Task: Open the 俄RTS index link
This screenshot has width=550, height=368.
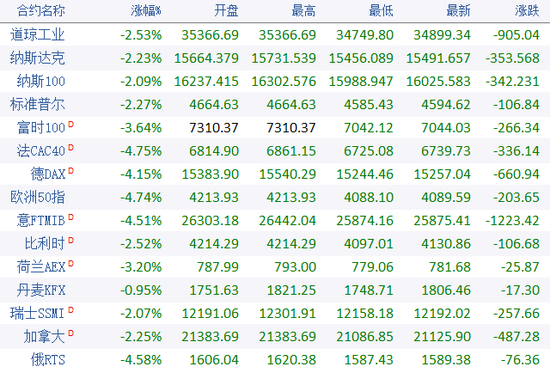Action: pyautogui.click(x=48, y=360)
